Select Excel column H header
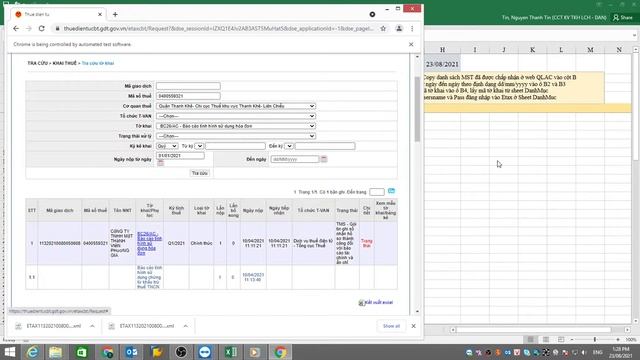The image size is (640, 360). 442,49
